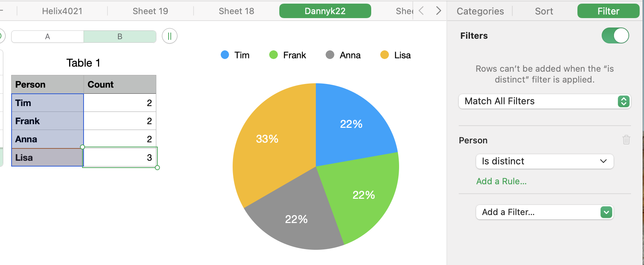Open the Match All Filters dropdown
Image resolution: width=644 pixels, height=265 pixels.
(x=545, y=101)
